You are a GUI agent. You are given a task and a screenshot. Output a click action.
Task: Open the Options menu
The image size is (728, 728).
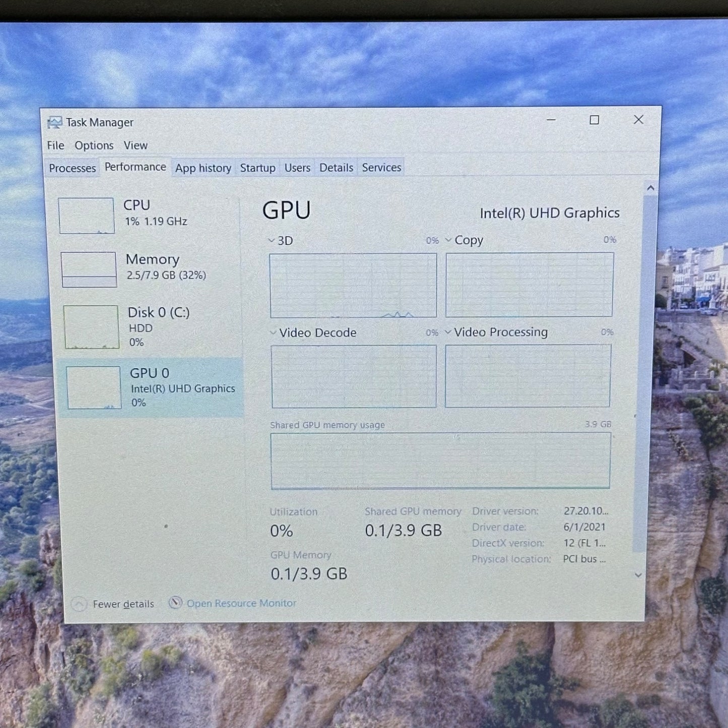click(94, 146)
